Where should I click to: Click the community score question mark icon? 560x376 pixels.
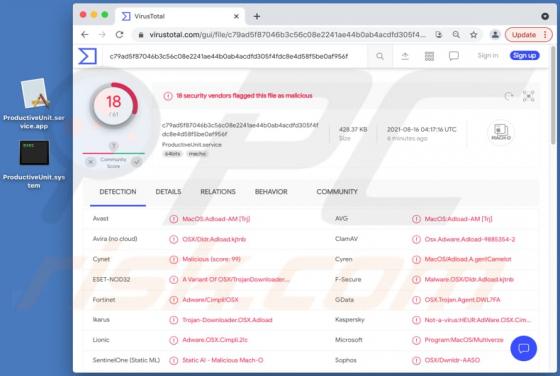[x=113, y=146]
